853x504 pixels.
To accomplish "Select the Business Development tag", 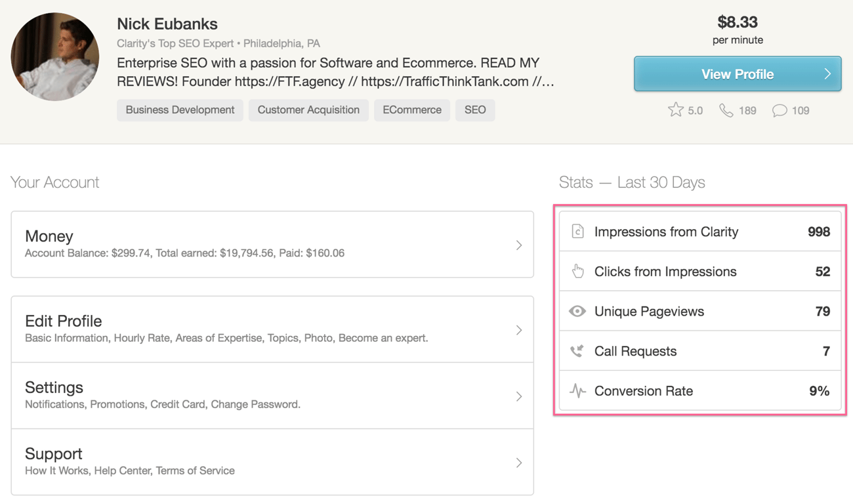I will click(180, 110).
